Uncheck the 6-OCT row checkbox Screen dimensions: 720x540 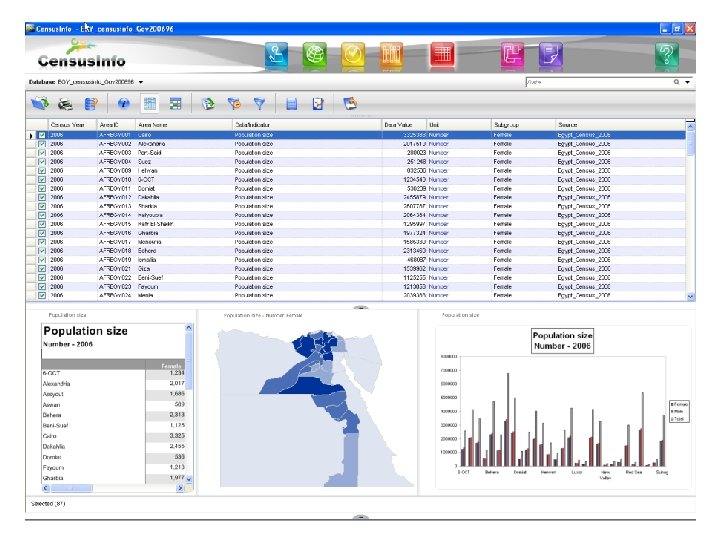coord(42,180)
